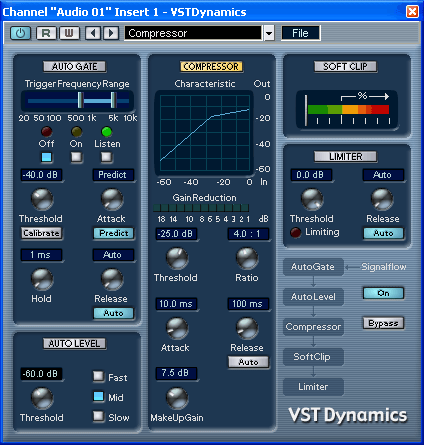Toggle Auto Gate Release Auto button
424x445 pixels.
(x=114, y=313)
